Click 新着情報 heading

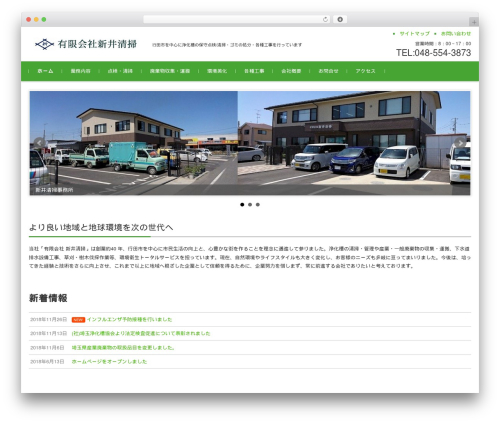48,298
